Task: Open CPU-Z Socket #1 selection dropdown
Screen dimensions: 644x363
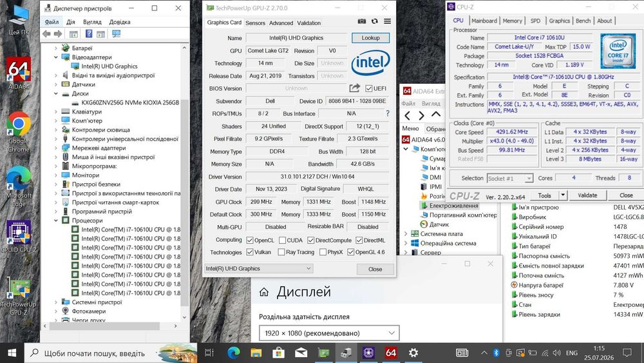Action: pos(509,179)
